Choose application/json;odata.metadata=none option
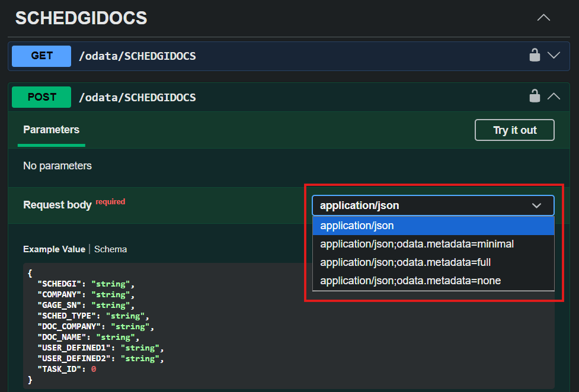Viewport: 579px width, 392px height. (x=433, y=281)
